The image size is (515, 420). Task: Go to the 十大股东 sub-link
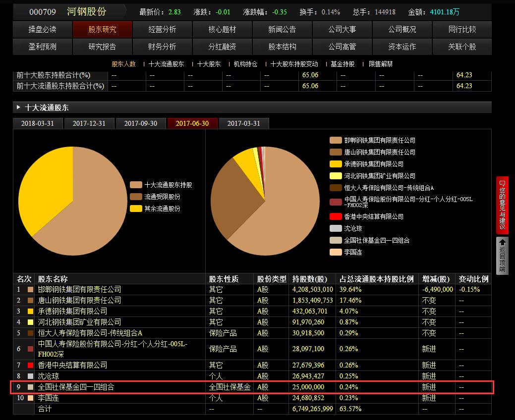[209, 64]
